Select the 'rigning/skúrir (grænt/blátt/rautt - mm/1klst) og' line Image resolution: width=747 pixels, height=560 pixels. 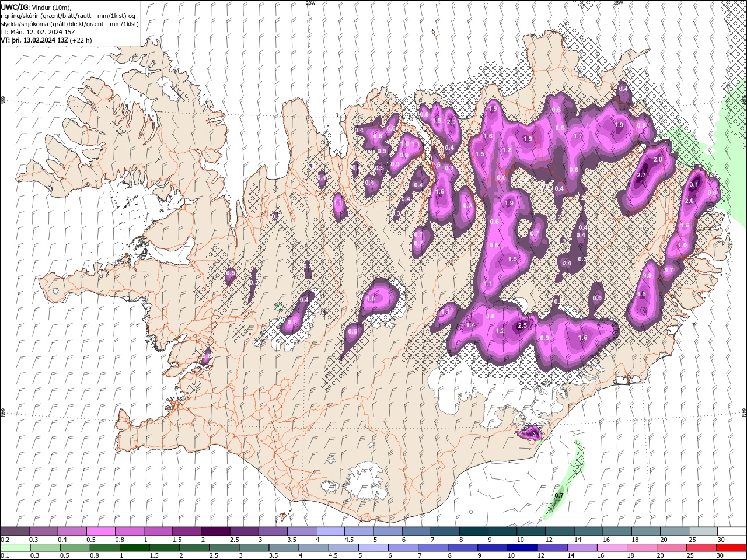68,15
